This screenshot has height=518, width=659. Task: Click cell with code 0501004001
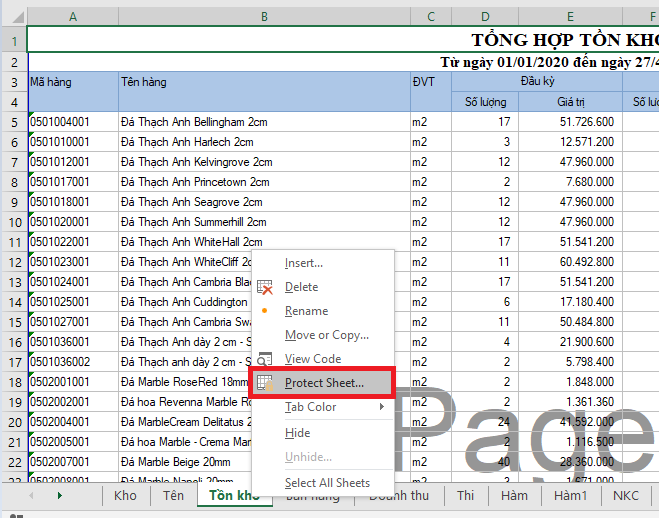[73, 122]
